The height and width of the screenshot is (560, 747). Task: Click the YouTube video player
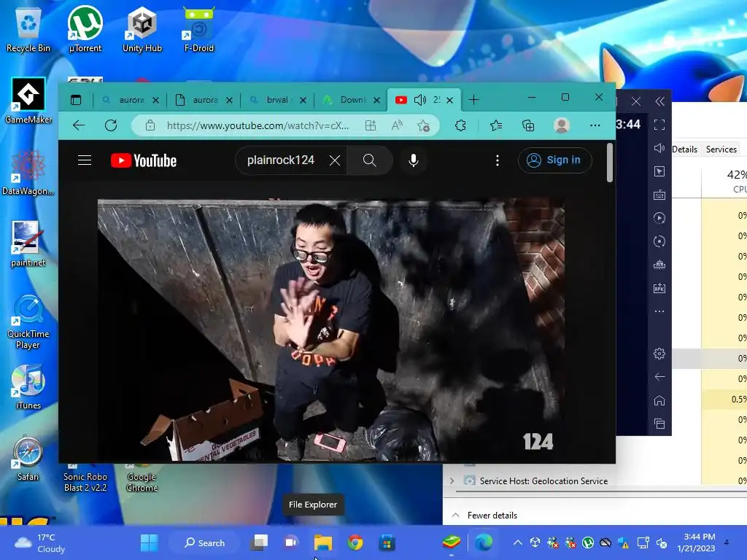click(x=330, y=330)
